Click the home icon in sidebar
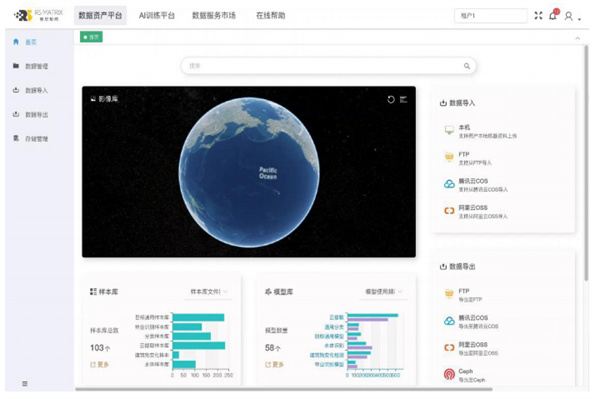 (x=16, y=42)
